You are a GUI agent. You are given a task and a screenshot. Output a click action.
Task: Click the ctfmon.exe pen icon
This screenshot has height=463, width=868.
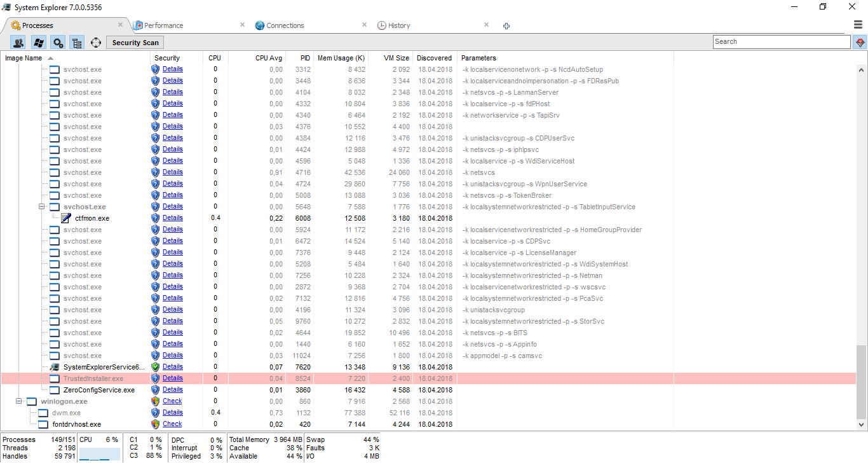[x=66, y=218]
